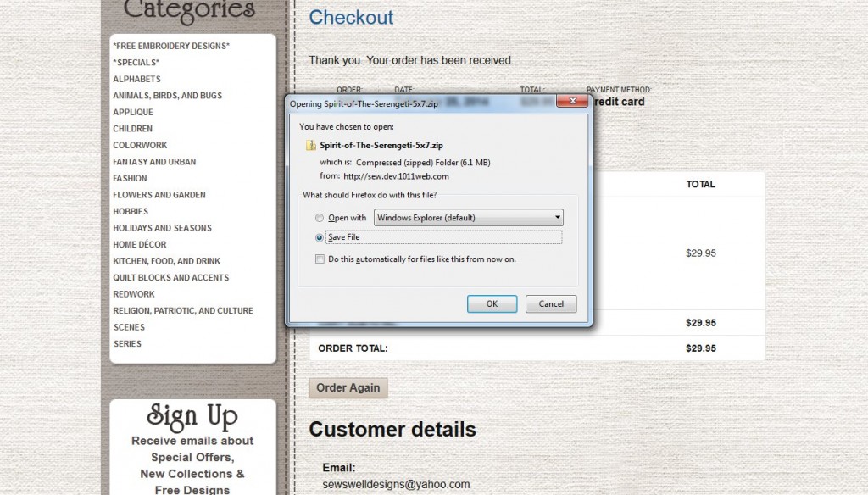
Task: Click 'Thank you. Your order has been received.'
Action: (411, 60)
